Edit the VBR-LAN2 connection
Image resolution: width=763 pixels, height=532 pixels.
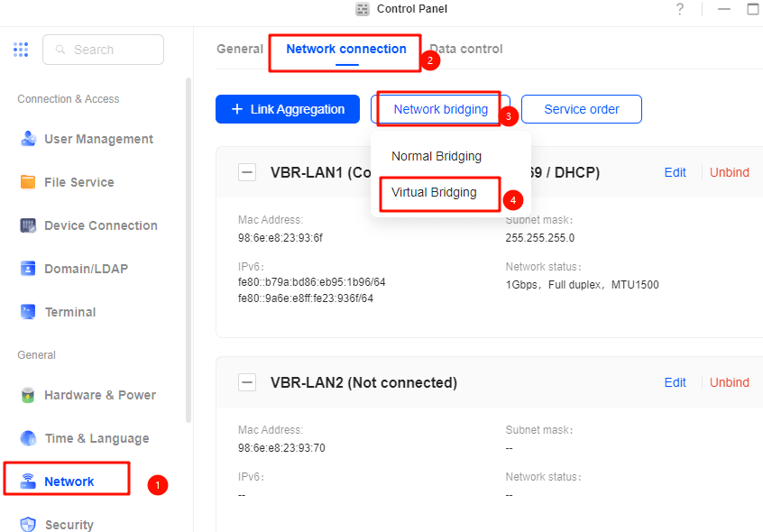pyautogui.click(x=675, y=382)
